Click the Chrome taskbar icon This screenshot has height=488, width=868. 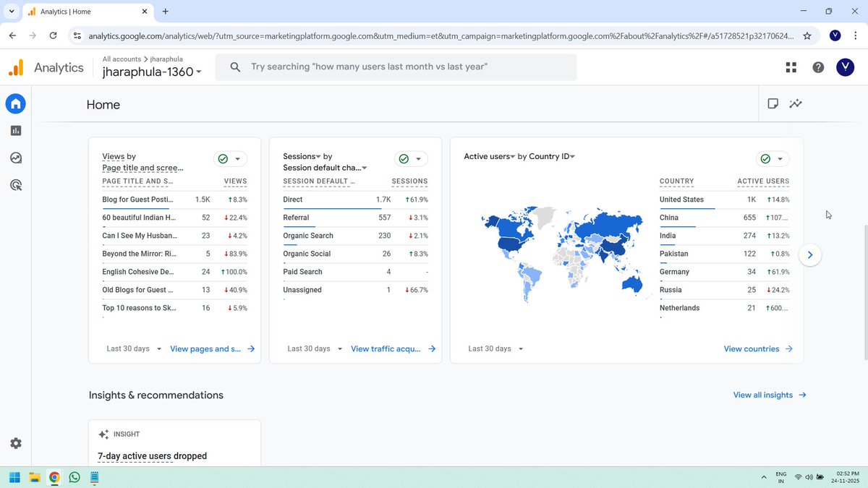click(54, 477)
